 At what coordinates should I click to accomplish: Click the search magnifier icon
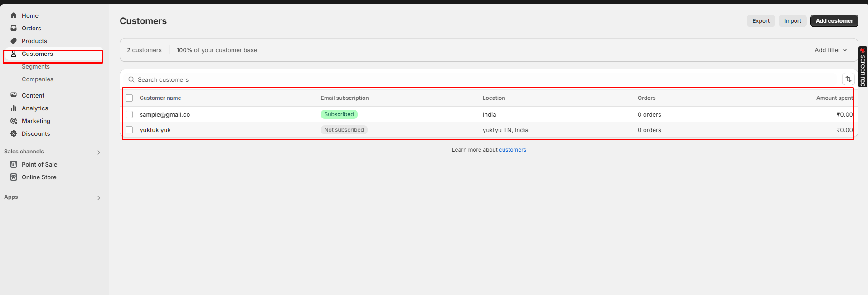point(131,79)
